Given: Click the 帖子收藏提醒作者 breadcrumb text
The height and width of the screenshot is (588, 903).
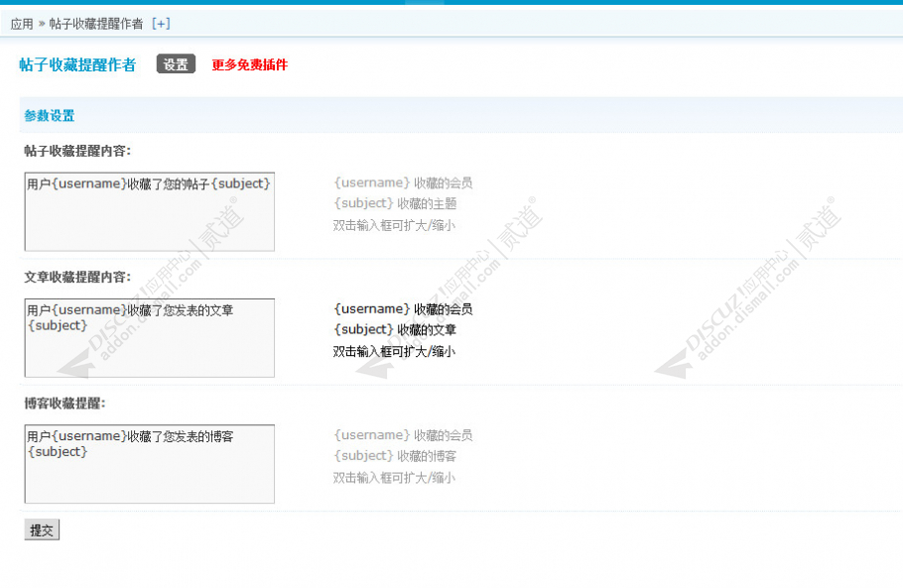Looking at the screenshot, I should click(95, 24).
